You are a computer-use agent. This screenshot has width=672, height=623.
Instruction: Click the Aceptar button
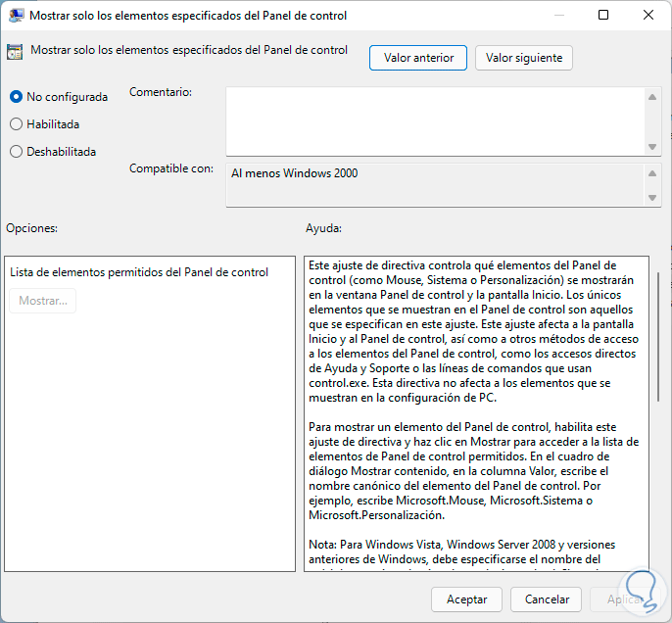466,599
